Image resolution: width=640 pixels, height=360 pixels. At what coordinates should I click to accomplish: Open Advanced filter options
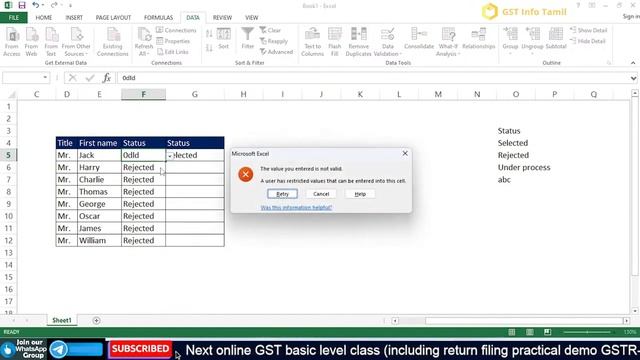coord(276,52)
